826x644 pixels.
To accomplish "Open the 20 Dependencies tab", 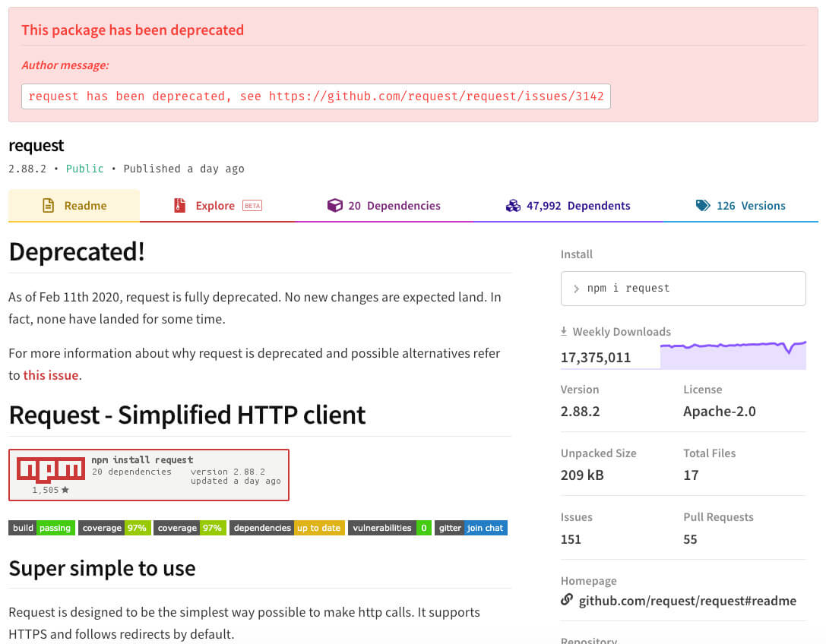I will (384, 205).
